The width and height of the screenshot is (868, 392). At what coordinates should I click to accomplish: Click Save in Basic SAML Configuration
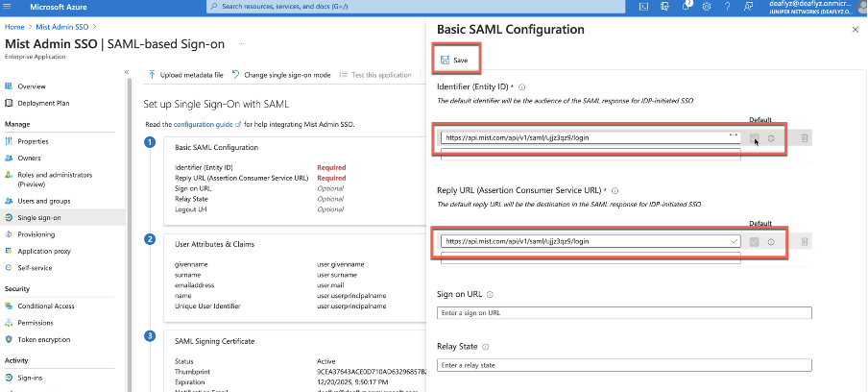454,61
